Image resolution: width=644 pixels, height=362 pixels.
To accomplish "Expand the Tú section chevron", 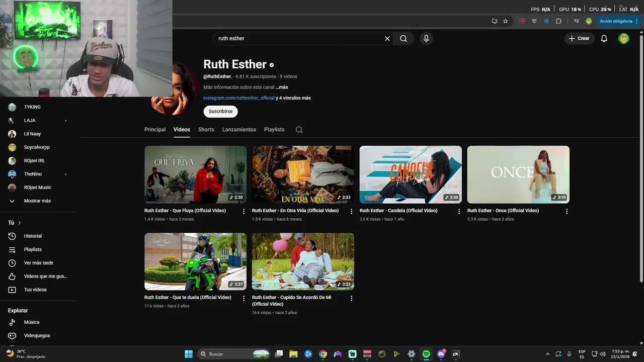I will (20, 223).
